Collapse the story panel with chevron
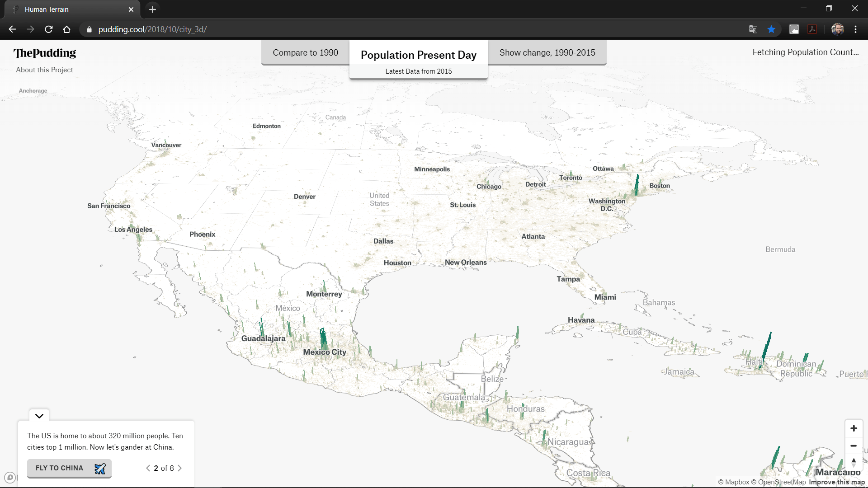Image resolution: width=868 pixels, height=488 pixels. (39, 416)
